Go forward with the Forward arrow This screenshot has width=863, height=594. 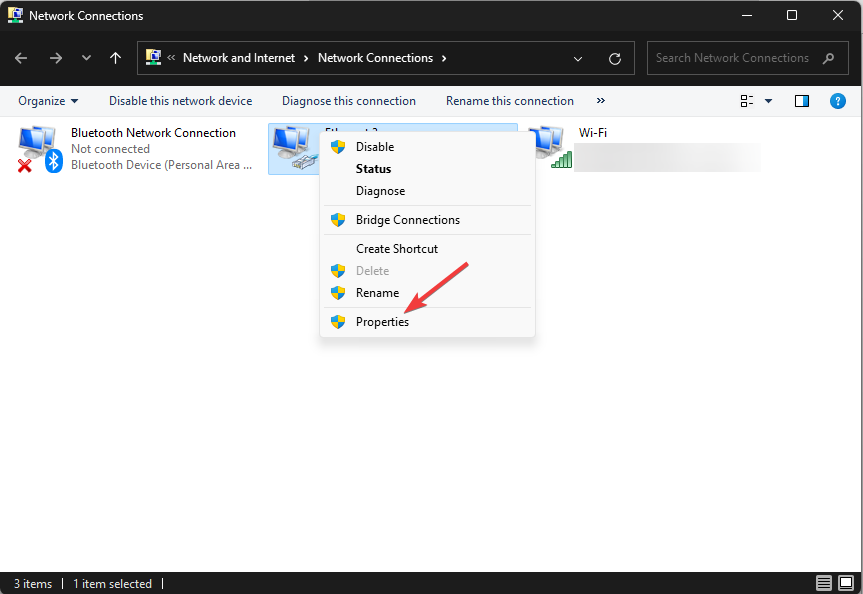(x=56, y=58)
